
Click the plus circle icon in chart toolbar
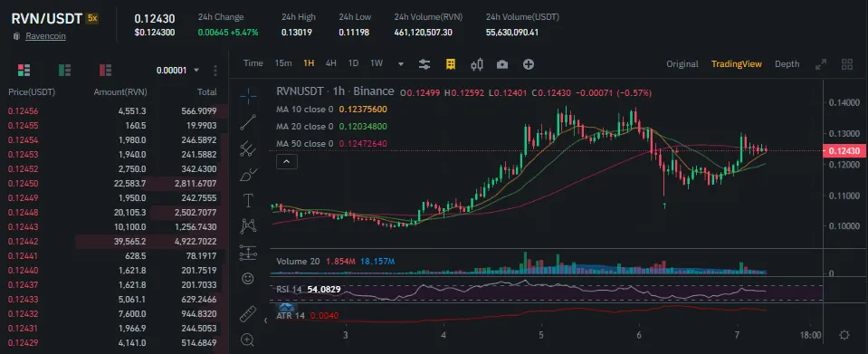click(x=529, y=64)
